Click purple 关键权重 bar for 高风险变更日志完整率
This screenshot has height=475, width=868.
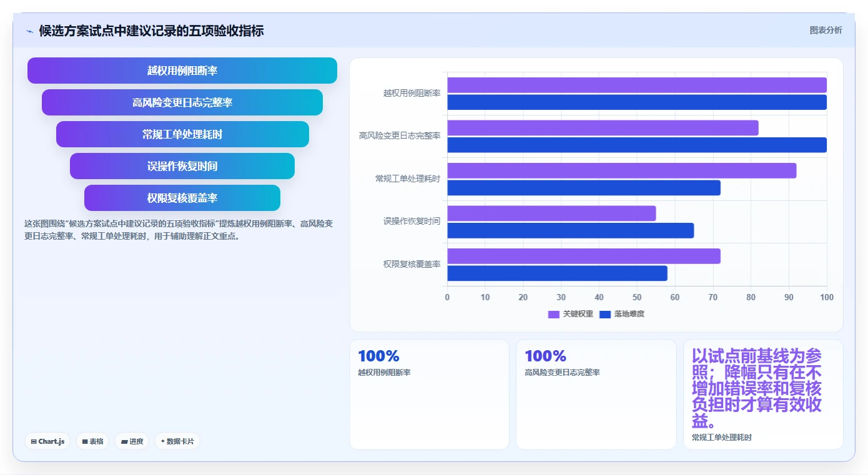click(x=603, y=128)
